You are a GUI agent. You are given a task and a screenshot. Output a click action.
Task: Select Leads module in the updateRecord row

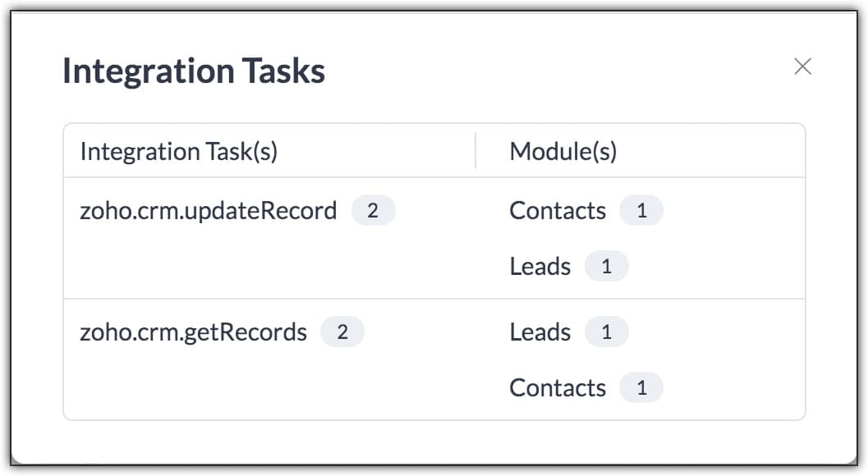point(540,267)
